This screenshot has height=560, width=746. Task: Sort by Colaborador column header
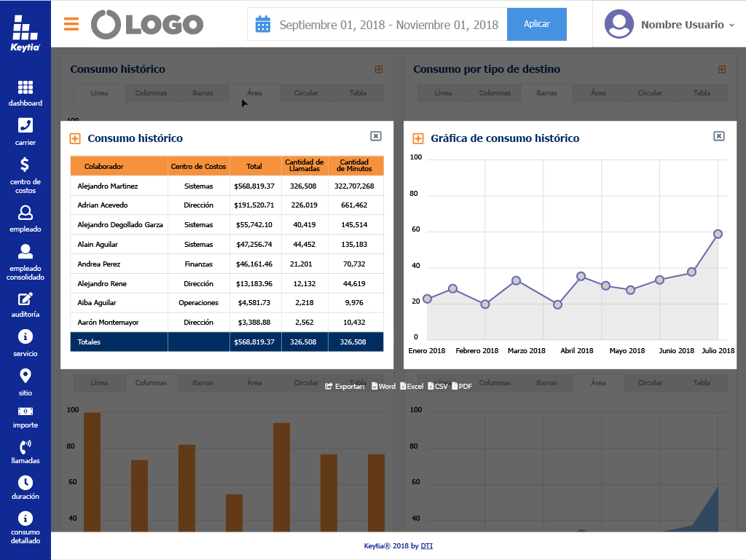(119, 166)
